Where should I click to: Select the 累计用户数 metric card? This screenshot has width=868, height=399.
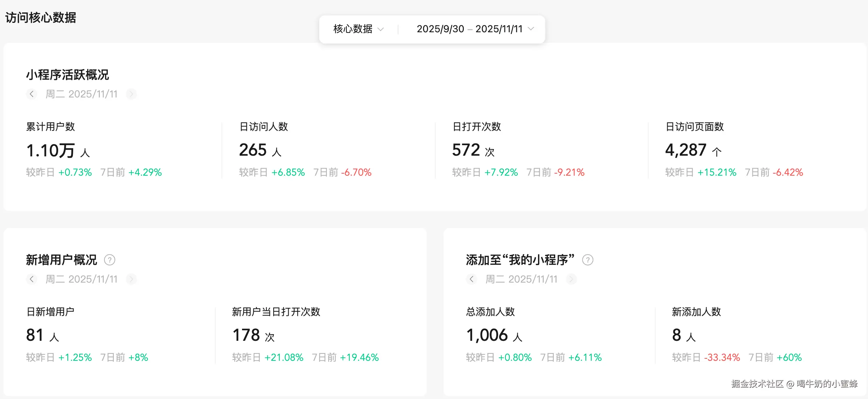[94, 150]
